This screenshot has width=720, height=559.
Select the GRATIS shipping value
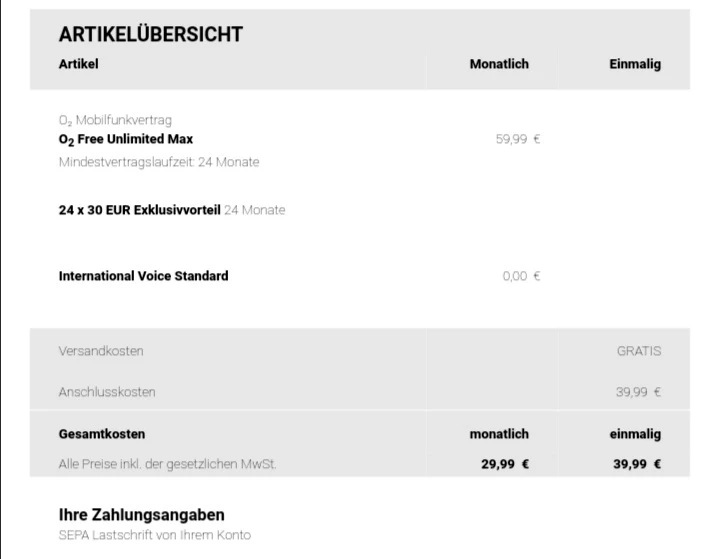[x=638, y=351]
